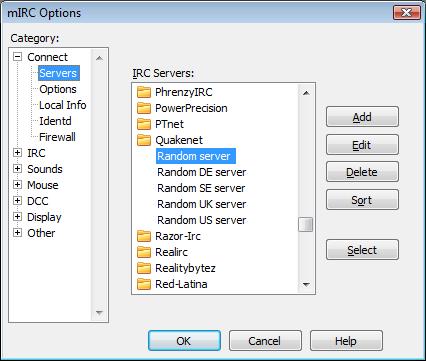Click the Add server button
This screenshot has height=361, width=426.
[x=362, y=117]
